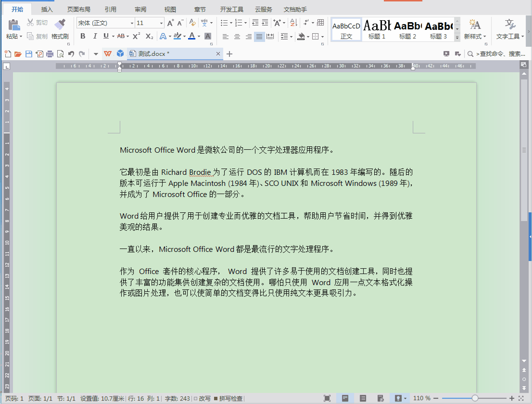
Task: Click the print preview icon
Action: 61,53
